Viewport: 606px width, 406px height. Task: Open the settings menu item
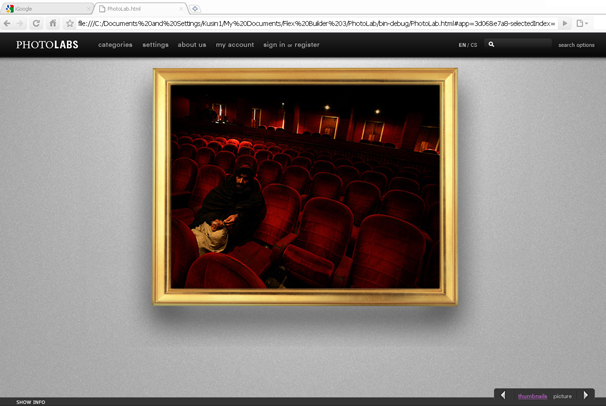click(155, 45)
